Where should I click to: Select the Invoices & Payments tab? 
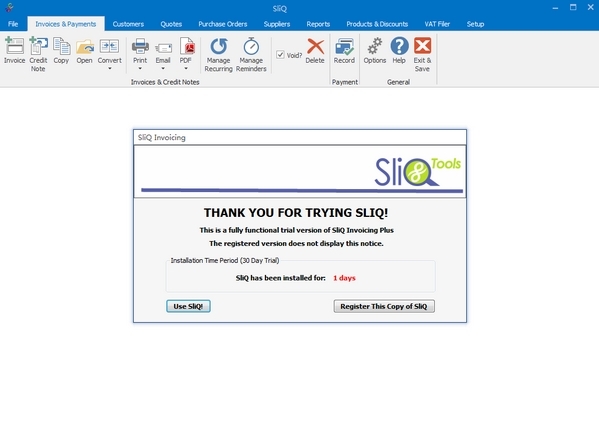(x=66, y=24)
